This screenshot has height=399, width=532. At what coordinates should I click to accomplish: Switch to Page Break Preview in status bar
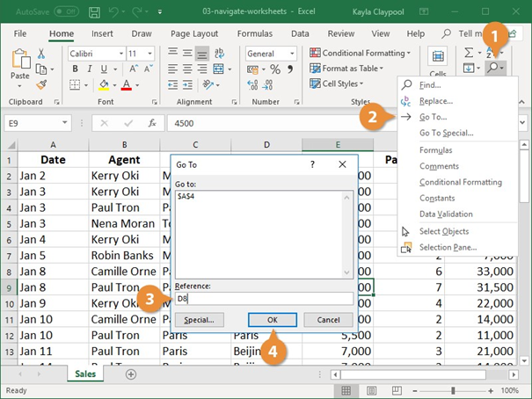(397, 390)
